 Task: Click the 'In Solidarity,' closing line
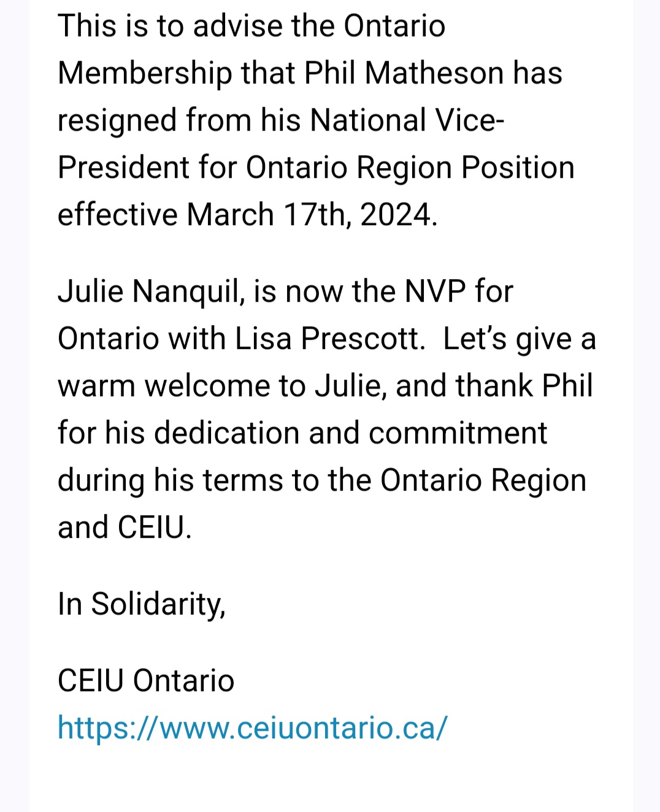(142, 604)
